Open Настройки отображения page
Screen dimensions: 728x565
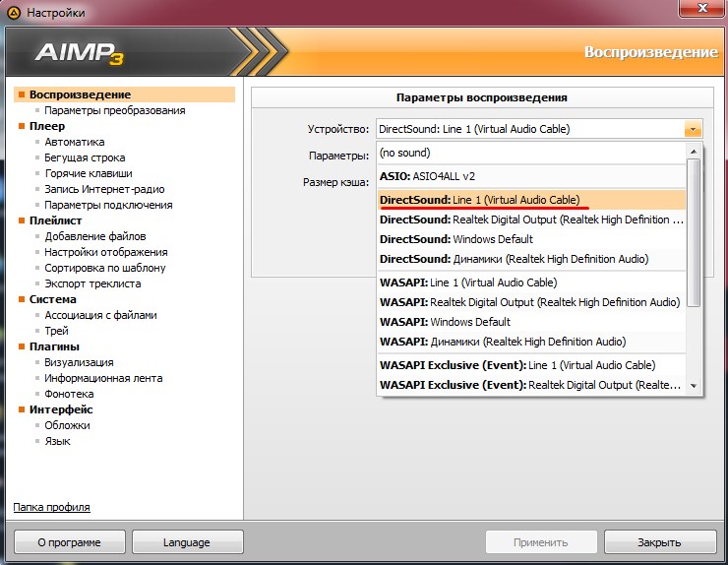coord(106,252)
